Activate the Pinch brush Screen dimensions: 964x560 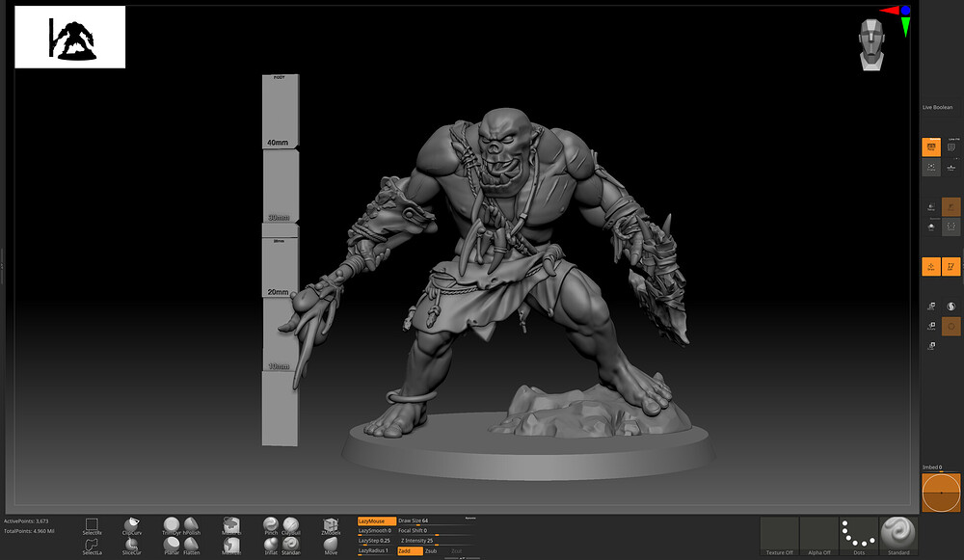pos(271,525)
